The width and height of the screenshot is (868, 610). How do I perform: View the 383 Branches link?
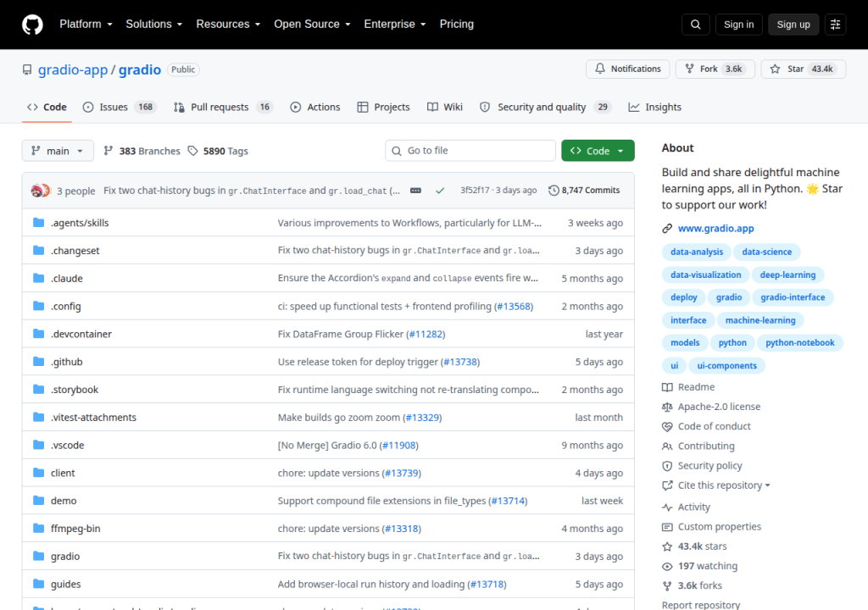coord(142,151)
